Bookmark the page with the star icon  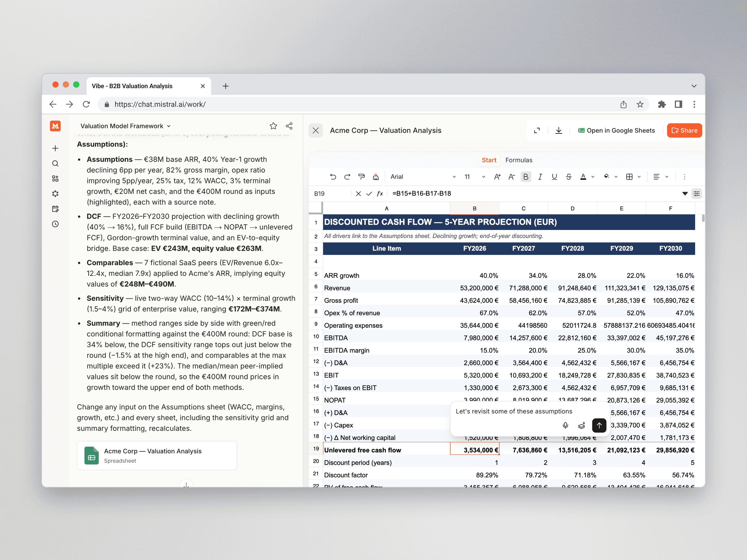click(640, 104)
